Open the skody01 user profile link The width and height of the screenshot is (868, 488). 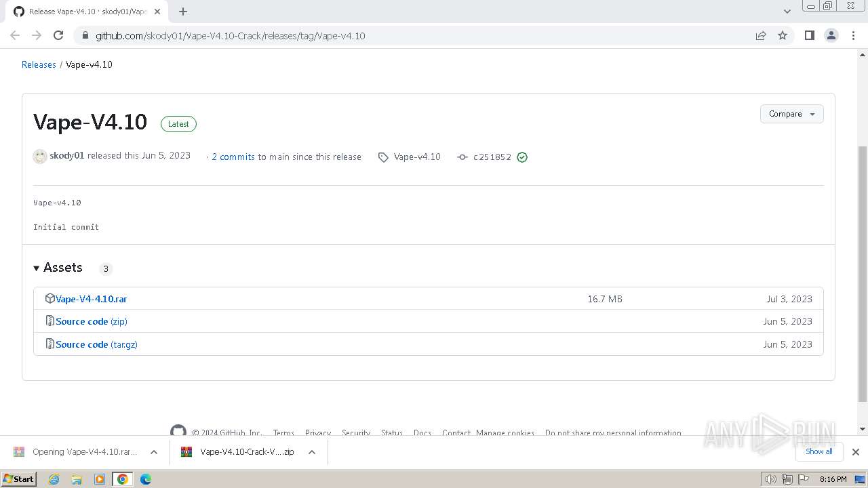coord(66,156)
